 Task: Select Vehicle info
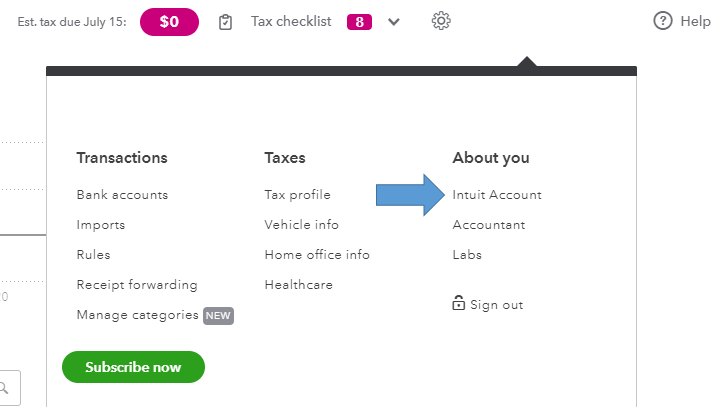coord(301,225)
